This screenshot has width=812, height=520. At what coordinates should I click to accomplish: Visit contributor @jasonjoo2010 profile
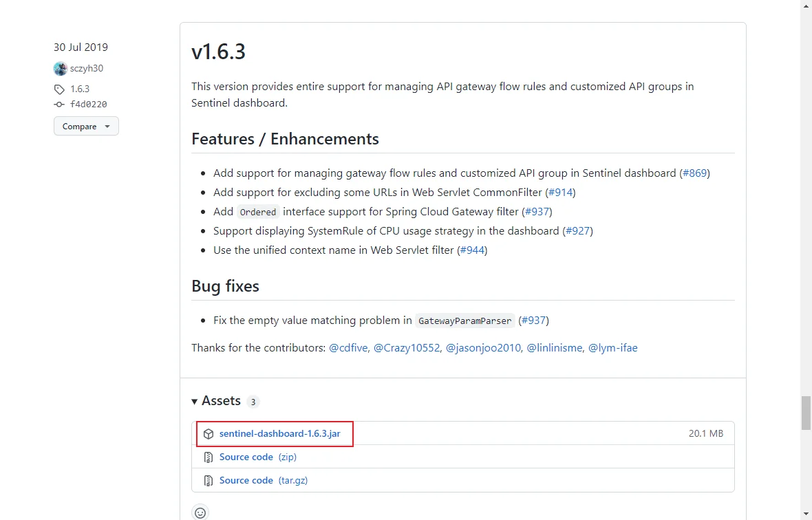tap(483, 348)
